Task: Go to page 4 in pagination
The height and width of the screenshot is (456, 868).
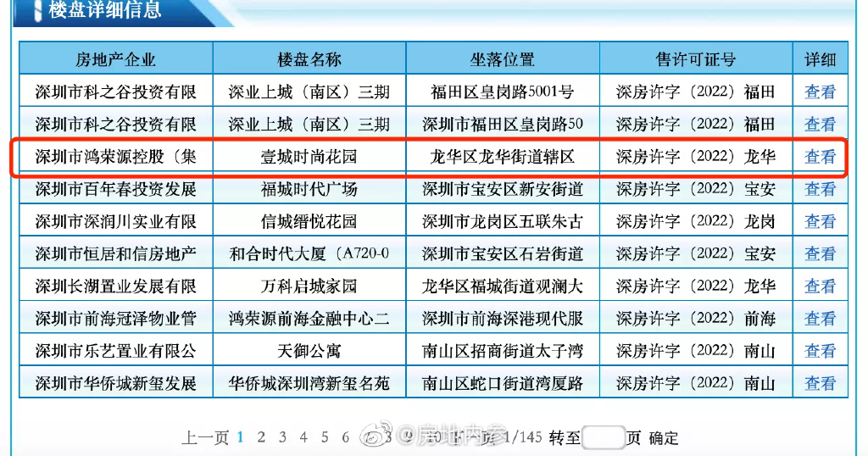Action: [303, 437]
